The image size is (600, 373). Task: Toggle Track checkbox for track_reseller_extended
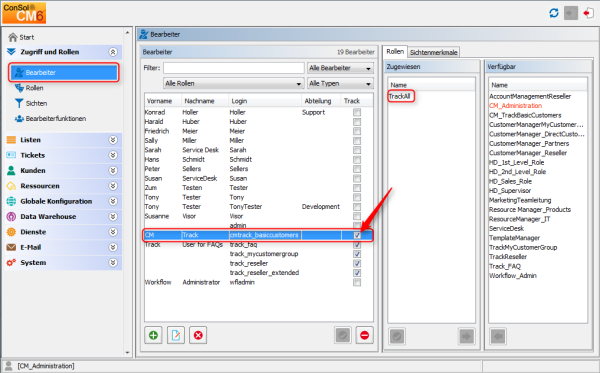(357, 273)
